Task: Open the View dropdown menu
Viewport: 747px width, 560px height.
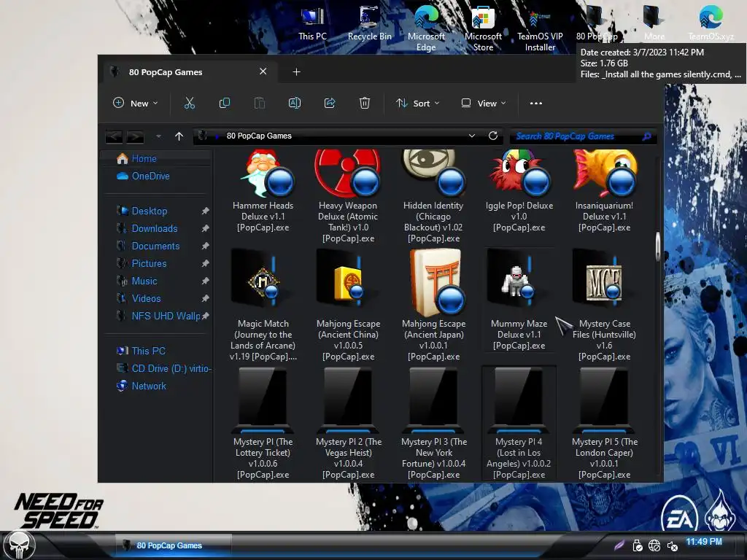Action: click(484, 104)
